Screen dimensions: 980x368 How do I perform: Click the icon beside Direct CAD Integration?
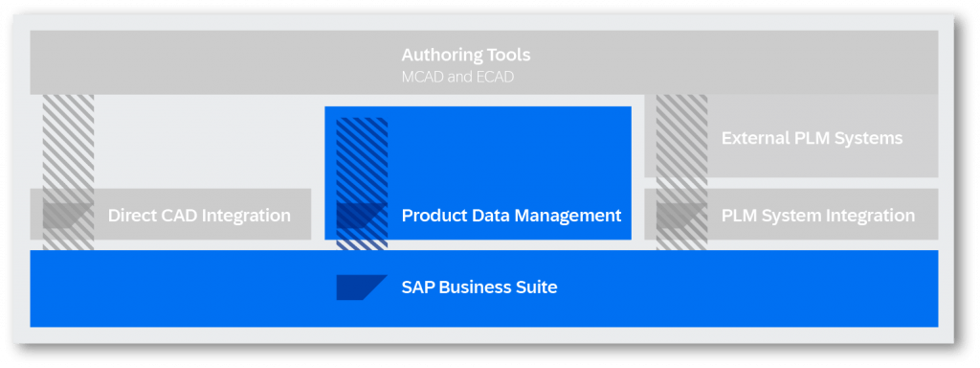click(68, 216)
